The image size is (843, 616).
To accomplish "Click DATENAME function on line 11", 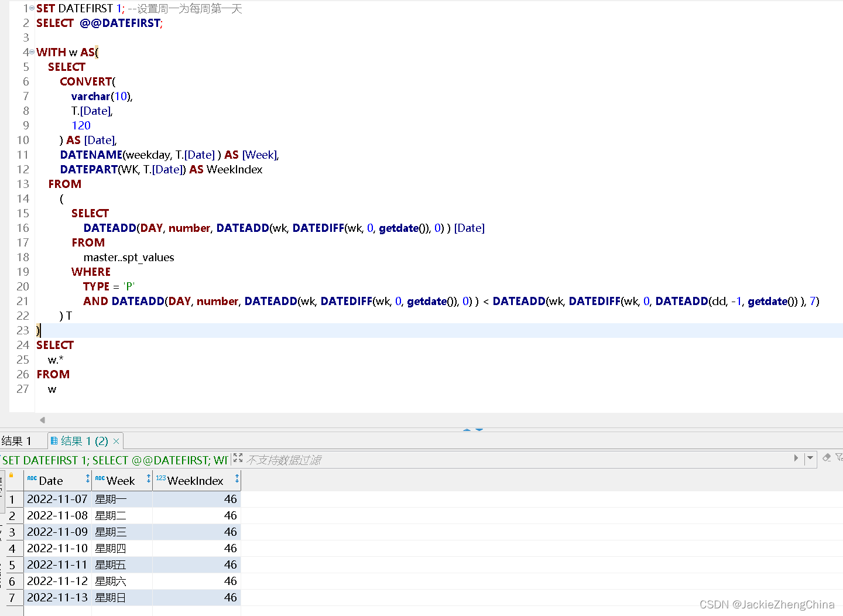I will click(x=91, y=155).
